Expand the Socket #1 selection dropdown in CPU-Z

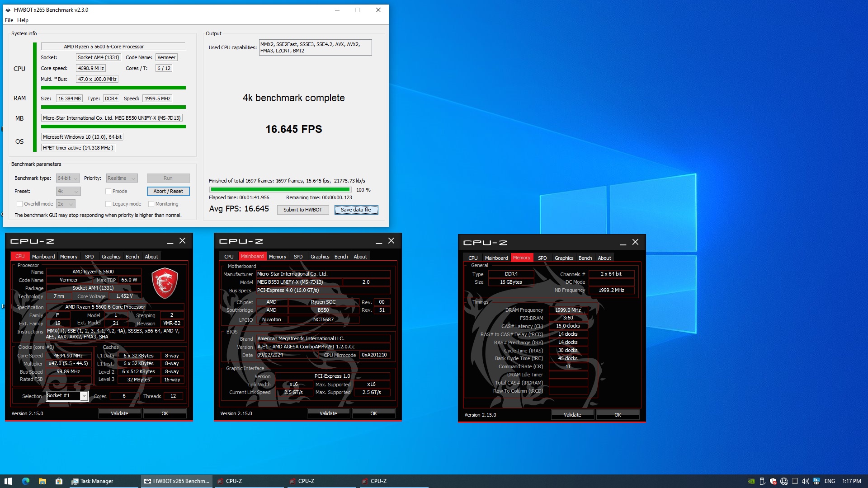pyautogui.click(x=84, y=396)
